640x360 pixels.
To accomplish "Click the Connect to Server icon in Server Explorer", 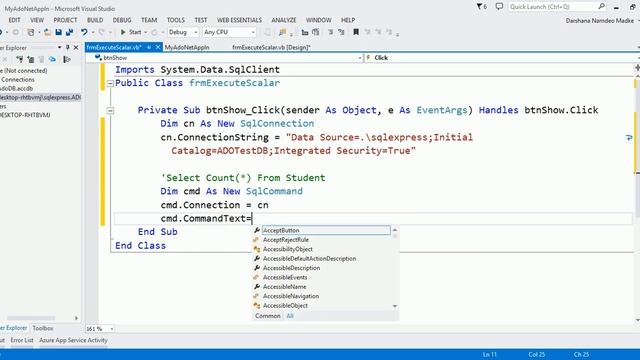I will click(x=31, y=59).
